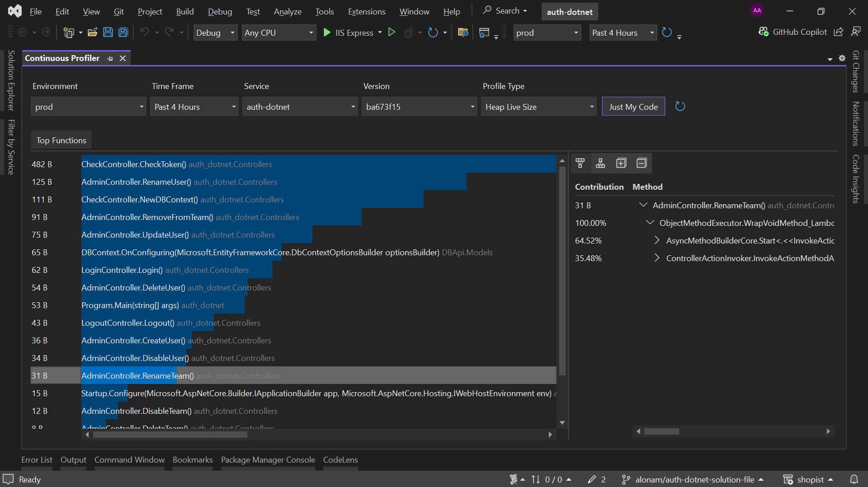Screen dimensions: 868x487
Task: Refresh profiler data with the circular arrow icon
Action: tap(680, 106)
